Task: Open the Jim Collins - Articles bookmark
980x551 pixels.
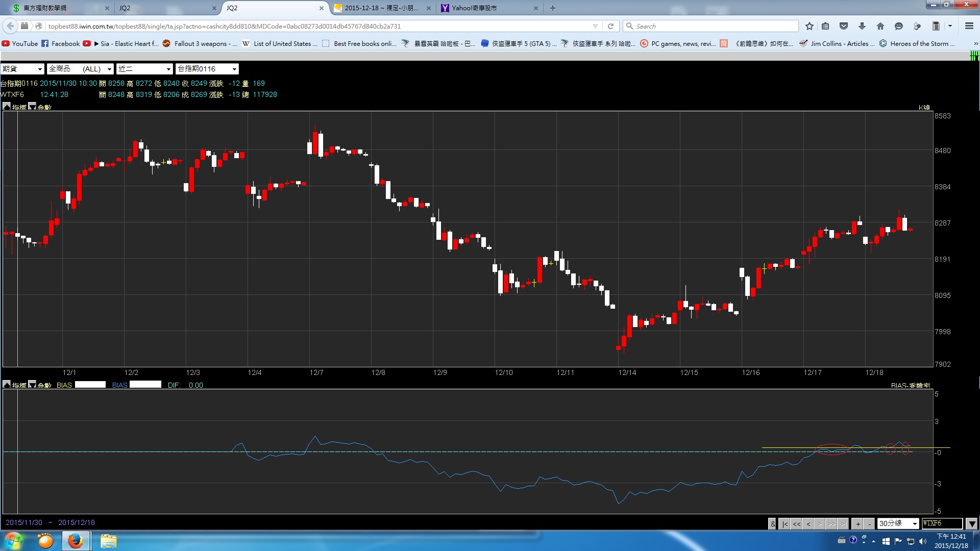Action: point(837,43)
